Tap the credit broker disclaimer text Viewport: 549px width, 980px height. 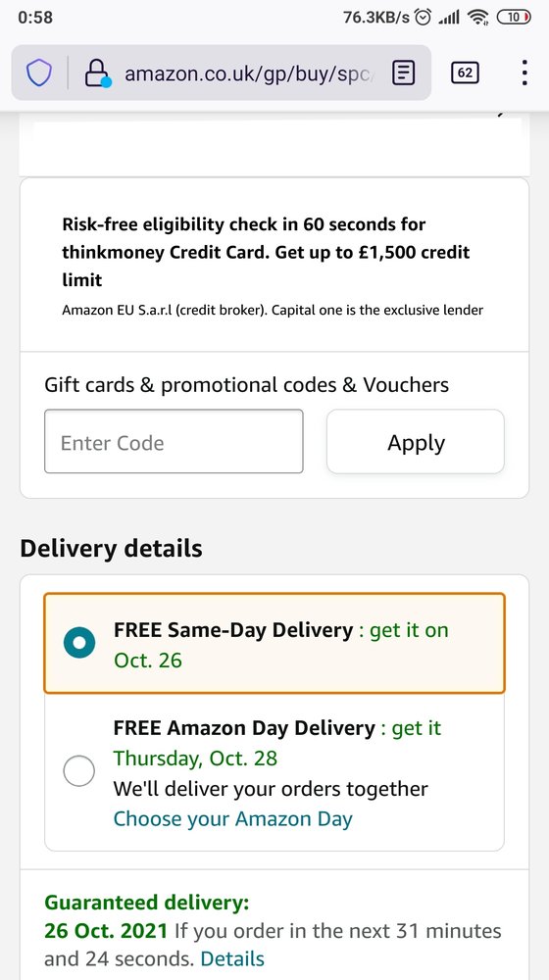(x=273, y=310)
